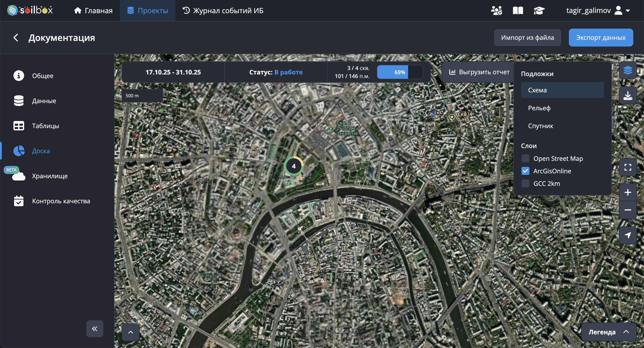The height and width of the screenshot is (348, 644).
Task: Click Импорт из файла button
Action: click(x=527, y=38)
